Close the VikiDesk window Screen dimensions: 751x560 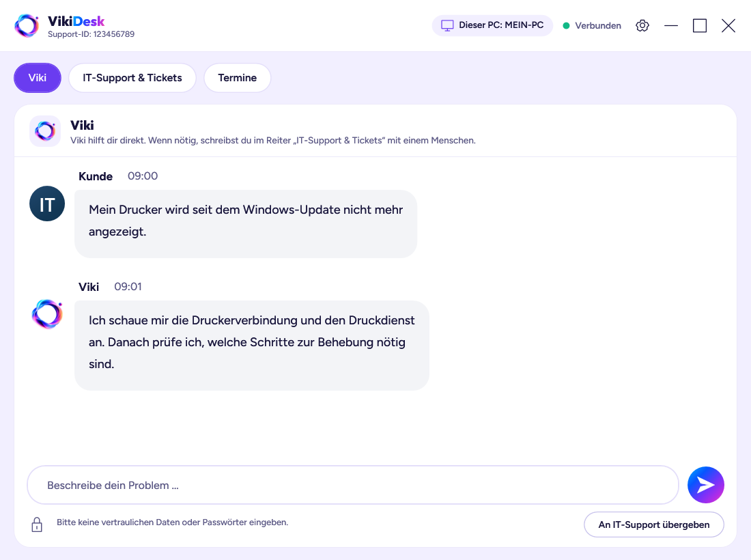tap(728, 25)
